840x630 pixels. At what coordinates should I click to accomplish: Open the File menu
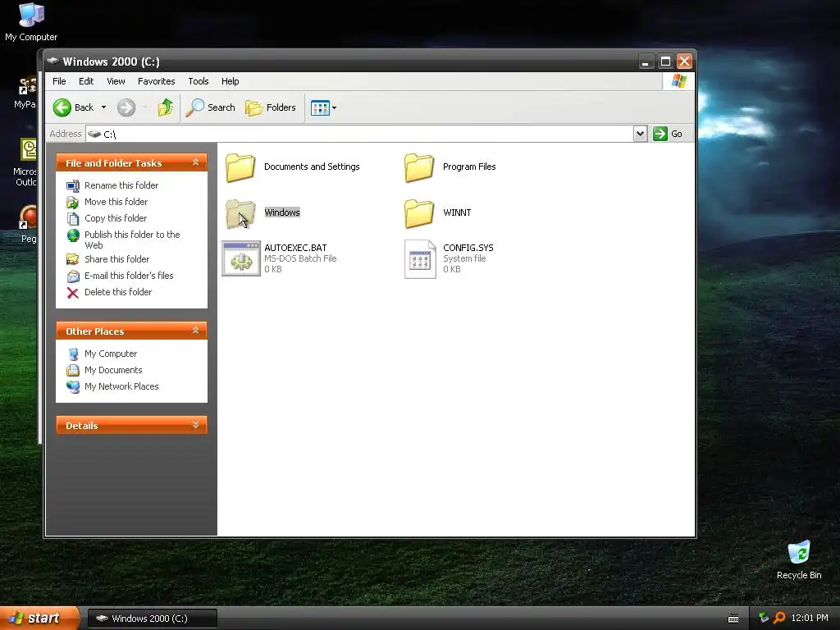[x=59, y=81]
